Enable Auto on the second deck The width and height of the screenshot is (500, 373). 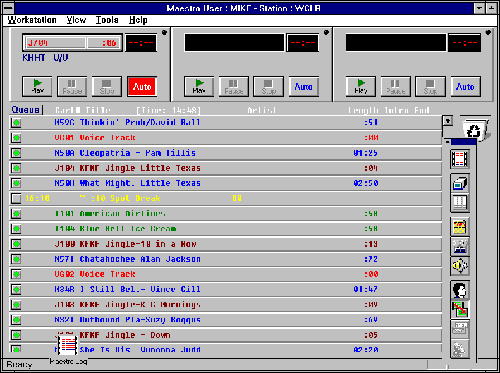[304, 86]
